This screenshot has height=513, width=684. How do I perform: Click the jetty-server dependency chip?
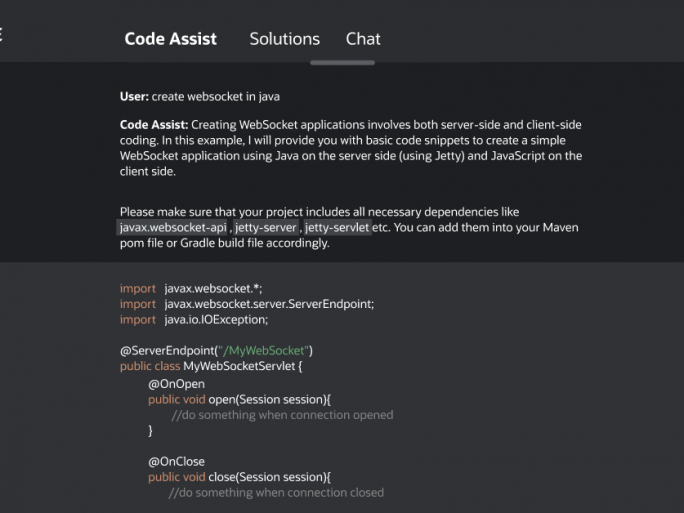pos(266,227)
